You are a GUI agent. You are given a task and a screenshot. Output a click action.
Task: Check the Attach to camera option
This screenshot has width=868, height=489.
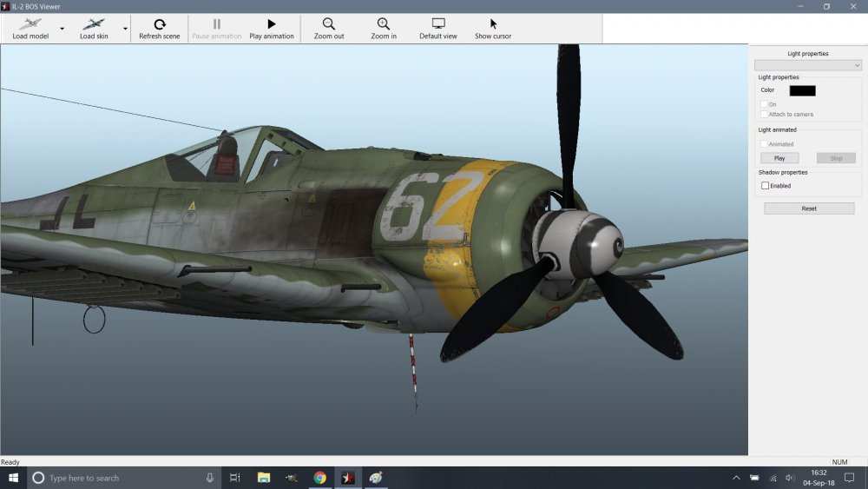tap(764, 114)
